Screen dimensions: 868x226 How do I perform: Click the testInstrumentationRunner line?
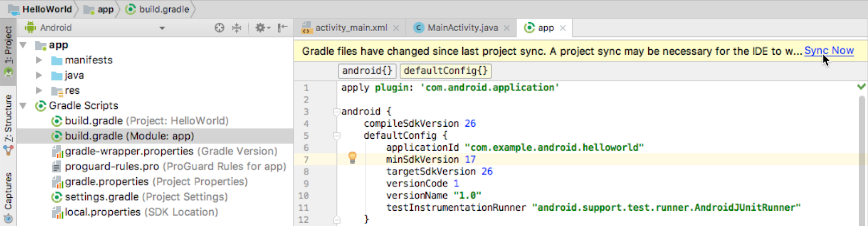click(593, 207)
